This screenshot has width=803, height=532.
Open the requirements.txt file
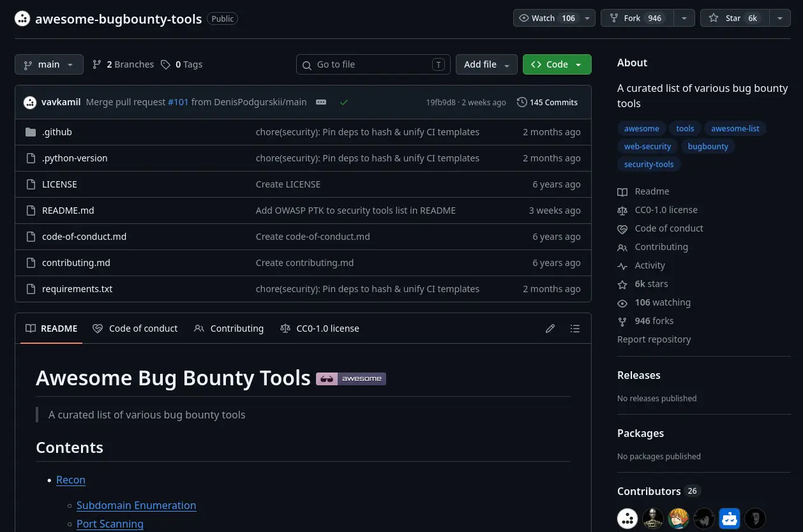[x=77, y=289]
